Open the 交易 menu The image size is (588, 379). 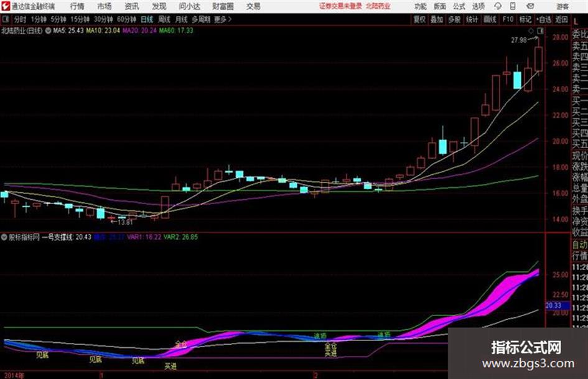253,6
